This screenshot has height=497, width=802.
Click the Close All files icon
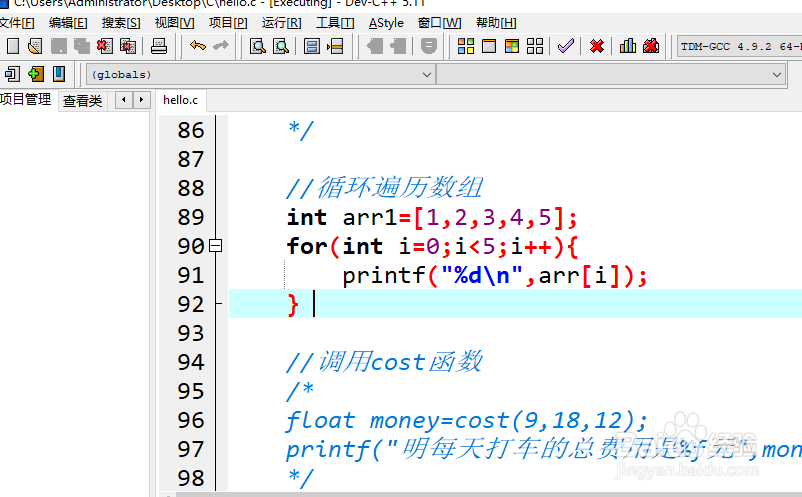click(x=127, y=47)
